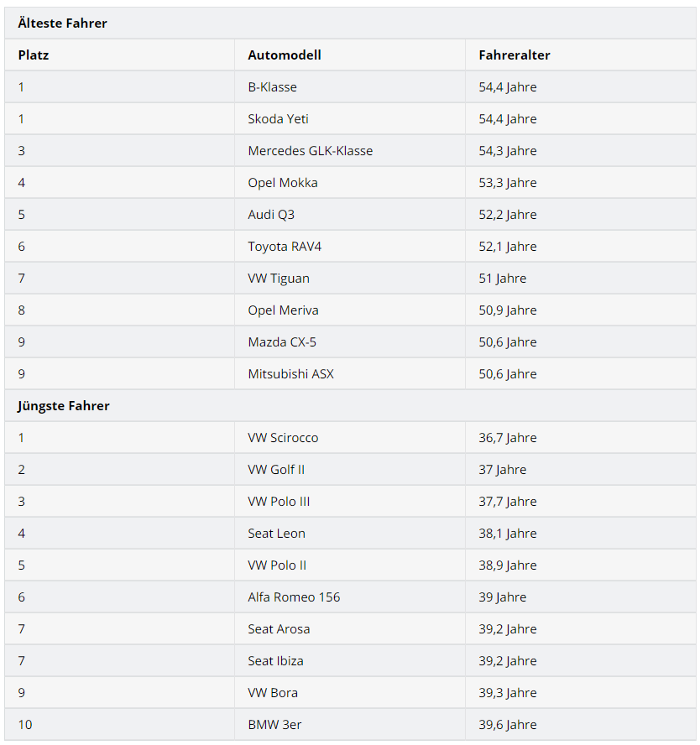
Task: Select the Alfa Romeo 156 cell
Action: [x=294, y=597]
